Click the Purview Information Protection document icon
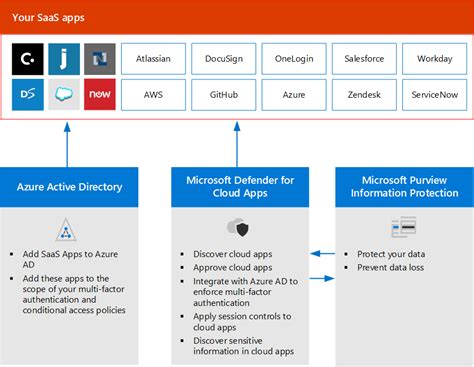The image size is (474, 367). point(404,227)
